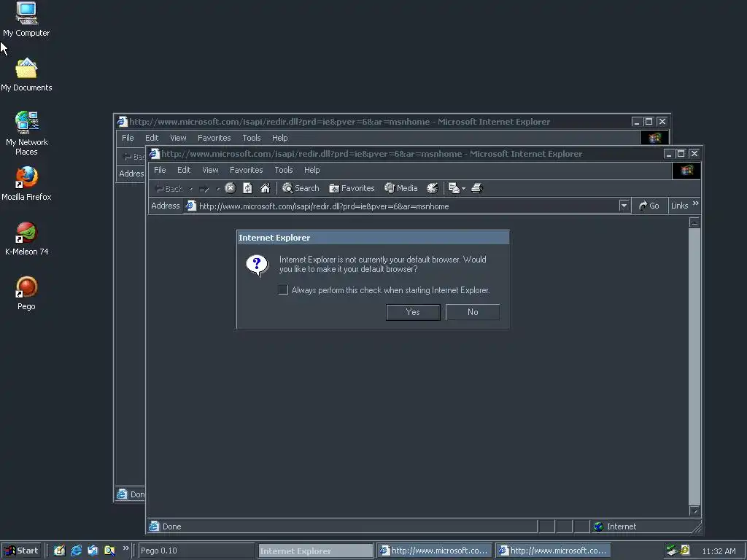Open Help menu in the back IE window
Screen dimensions: 747x560
click(x=279, y=138)
